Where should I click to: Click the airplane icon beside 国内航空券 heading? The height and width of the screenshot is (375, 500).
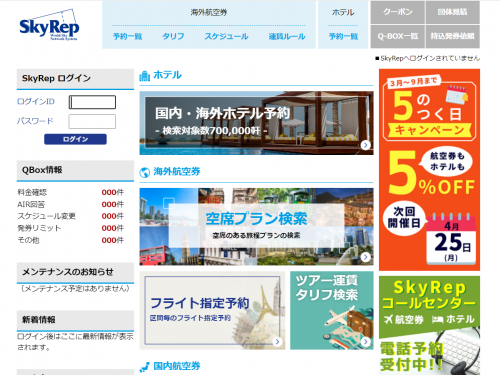[x=144, y=367]
